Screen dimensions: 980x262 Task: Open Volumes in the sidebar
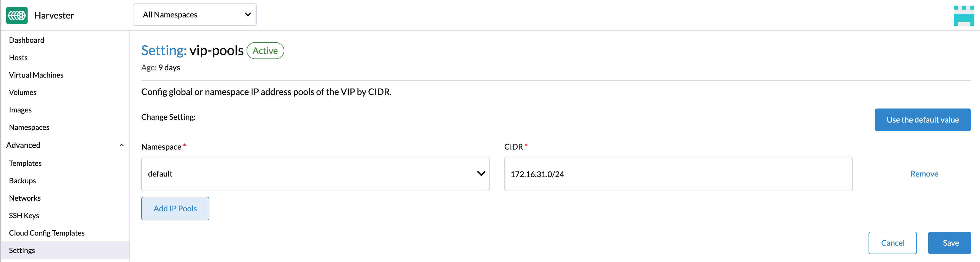23,92
